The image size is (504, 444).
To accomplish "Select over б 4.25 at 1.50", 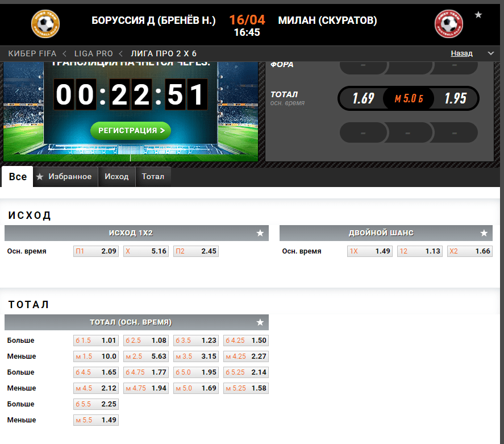I will tap(246, 341).
